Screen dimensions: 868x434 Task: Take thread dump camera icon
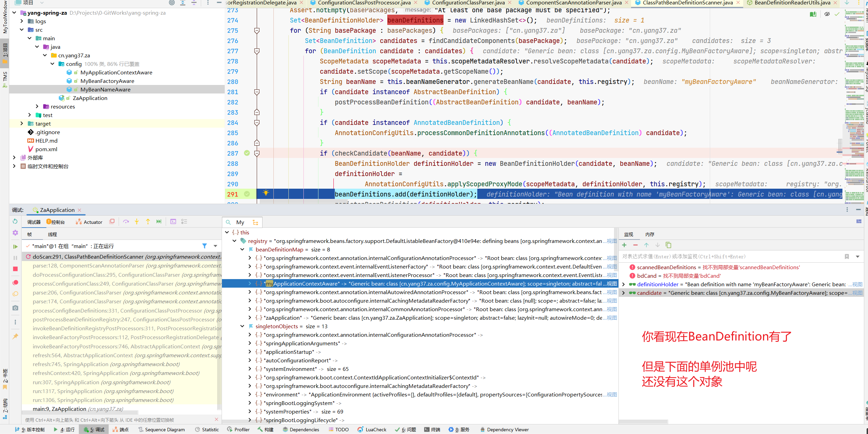[x=15, y=308]
